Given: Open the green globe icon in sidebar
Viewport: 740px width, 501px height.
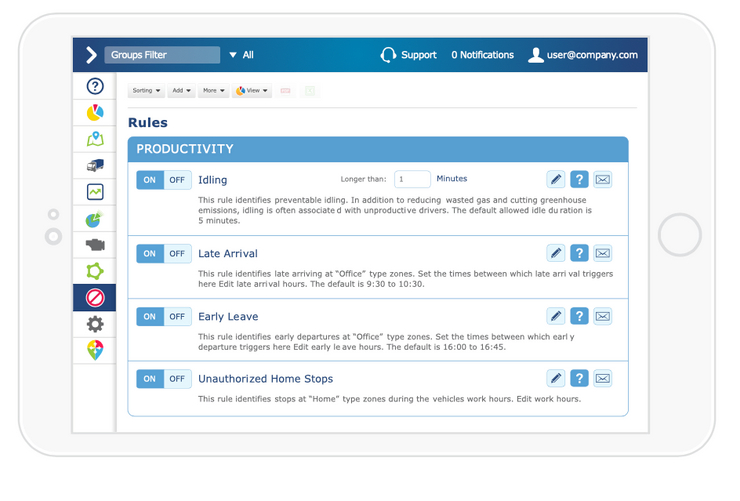Looking at the screenshot, I should (x=94, y=219).
